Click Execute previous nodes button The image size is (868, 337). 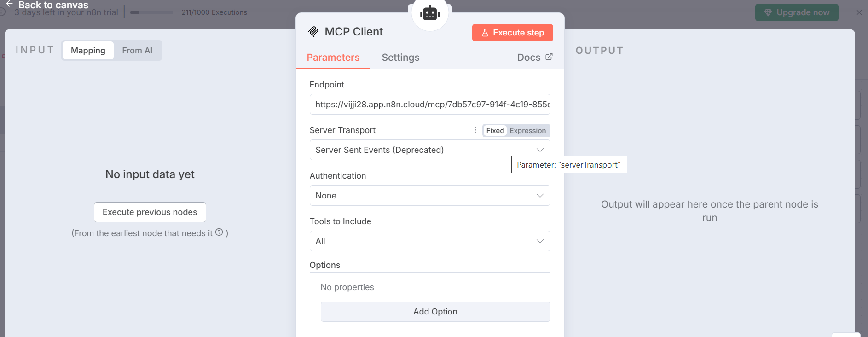[x=150, y=212]
